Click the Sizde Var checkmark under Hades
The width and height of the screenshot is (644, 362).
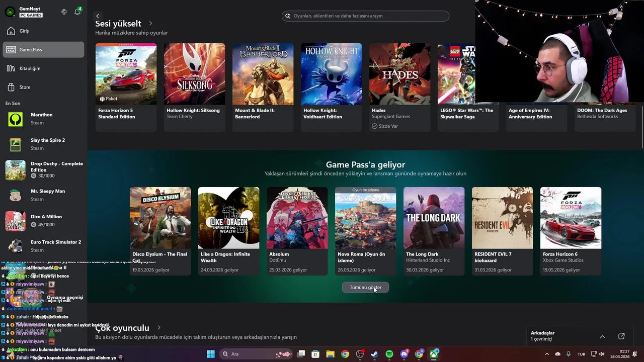(x=374, y=126)
